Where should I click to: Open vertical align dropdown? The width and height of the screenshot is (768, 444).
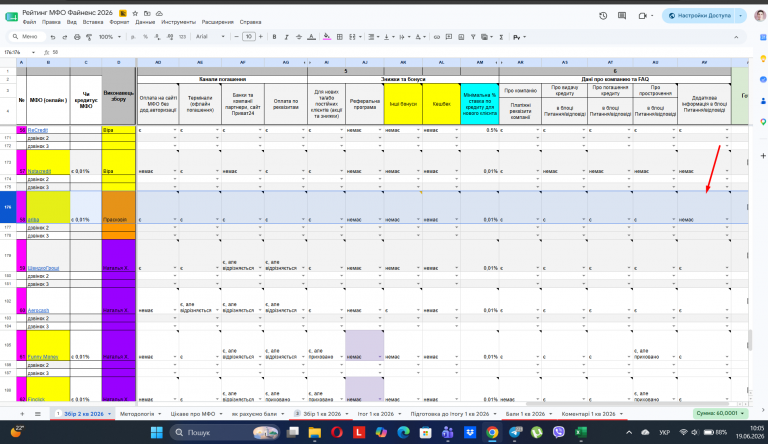click(x=388, y=37)
